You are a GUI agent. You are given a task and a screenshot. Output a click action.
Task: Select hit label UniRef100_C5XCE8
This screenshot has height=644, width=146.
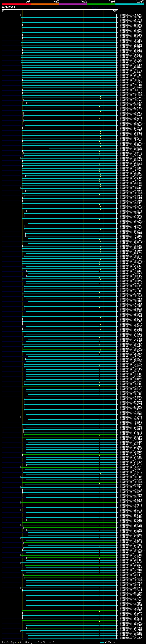click(x=131, y=55)
